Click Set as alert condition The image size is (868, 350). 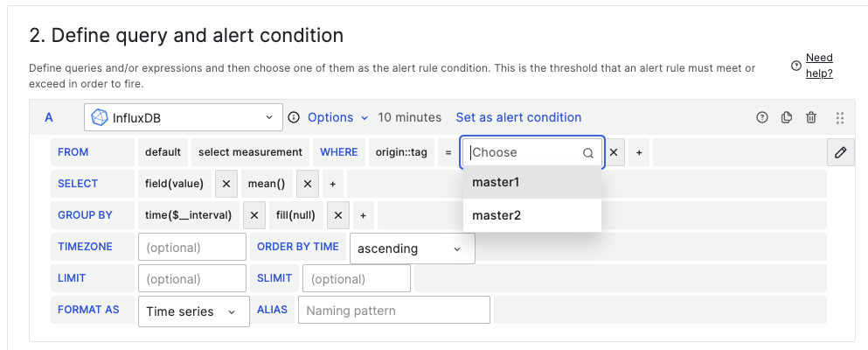point(518,117)
